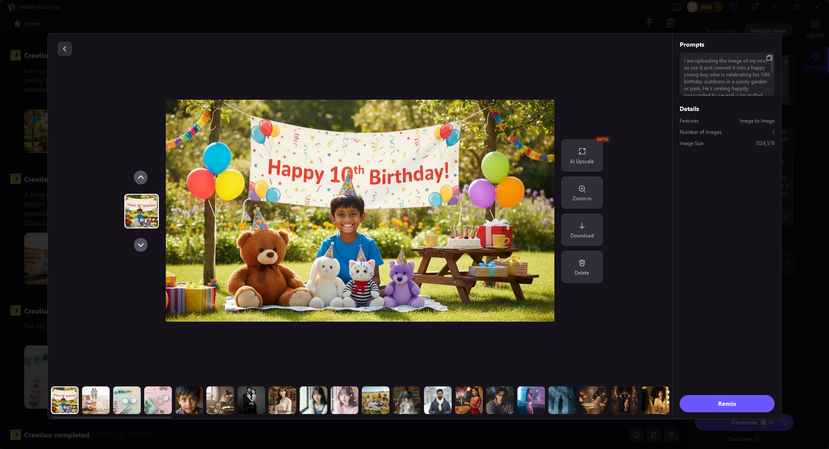Open the teal flat-lay thumbnail
This screenshot has height=449, width=829.
(x=127, y=400)
